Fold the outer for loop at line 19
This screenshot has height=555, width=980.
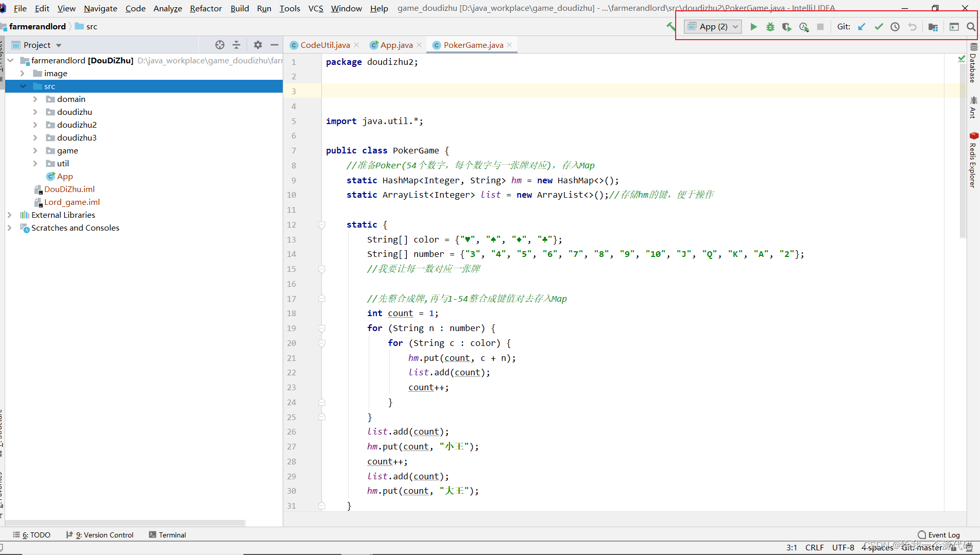tap(322, 328)
